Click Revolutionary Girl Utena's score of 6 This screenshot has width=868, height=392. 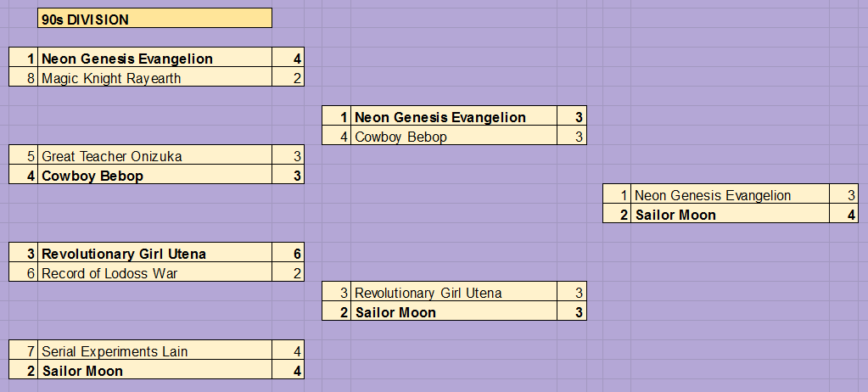(288, 253)
